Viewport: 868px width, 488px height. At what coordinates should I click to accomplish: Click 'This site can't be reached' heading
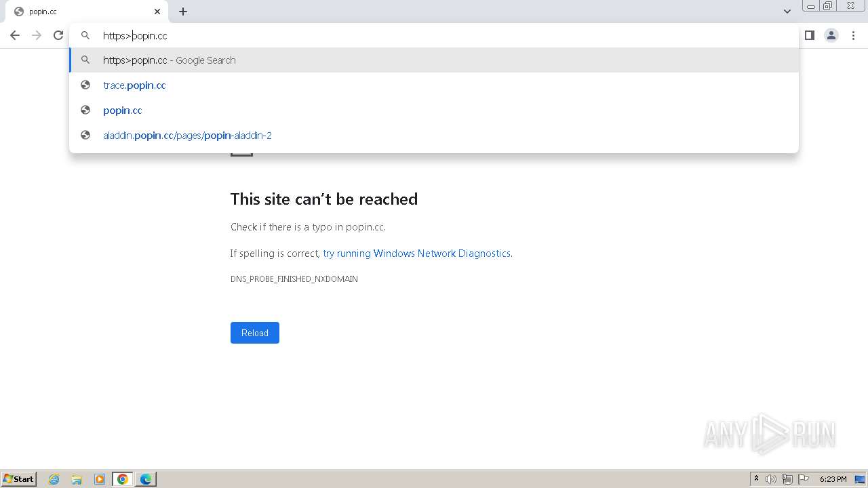point(324,199)
